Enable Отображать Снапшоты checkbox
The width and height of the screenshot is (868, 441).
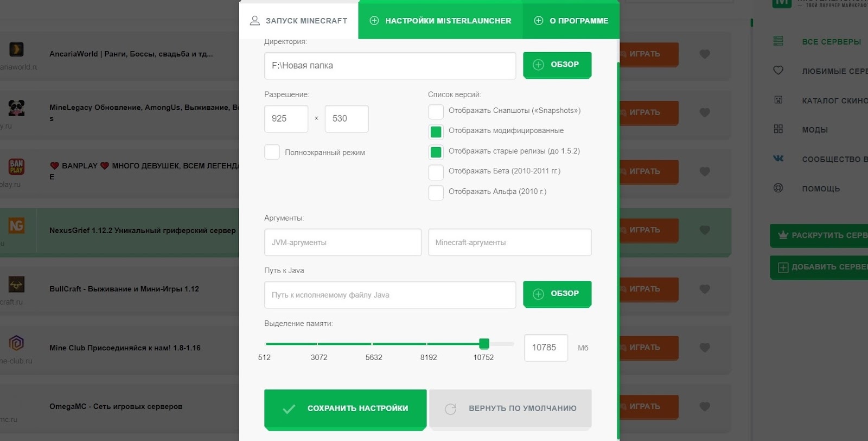[x=436, y=111]
